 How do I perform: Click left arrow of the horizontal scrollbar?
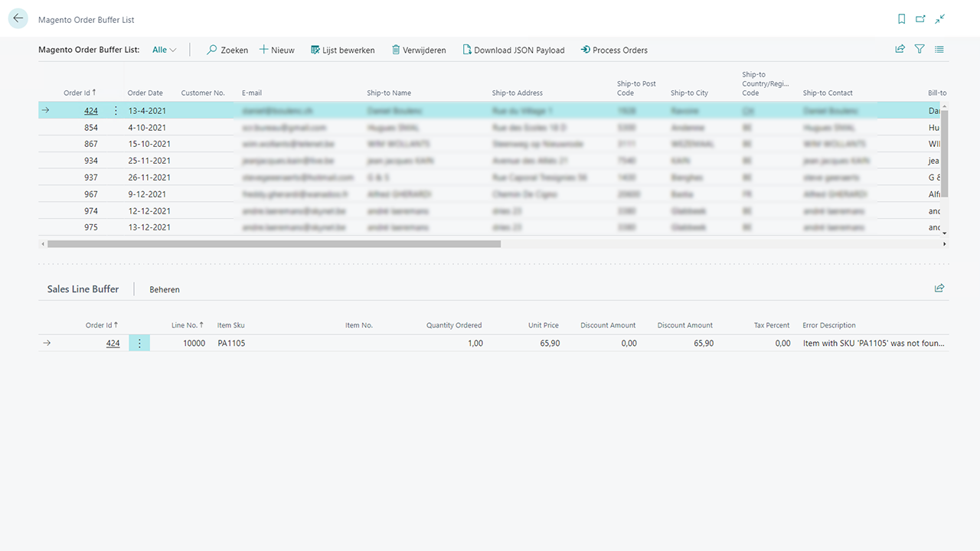coord(42,244)
